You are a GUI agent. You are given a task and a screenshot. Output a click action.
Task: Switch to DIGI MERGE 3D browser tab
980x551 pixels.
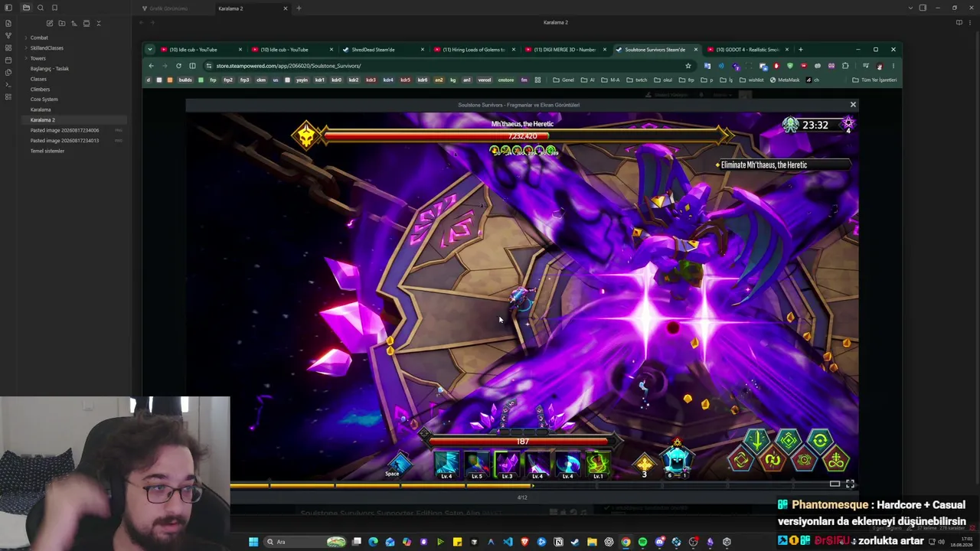coord(566,50)
